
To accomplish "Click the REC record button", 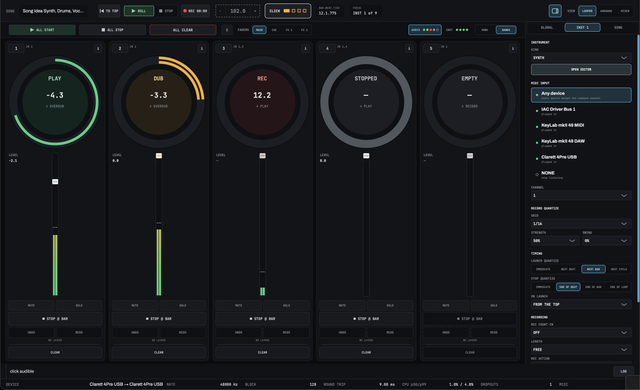I will 195,11.
